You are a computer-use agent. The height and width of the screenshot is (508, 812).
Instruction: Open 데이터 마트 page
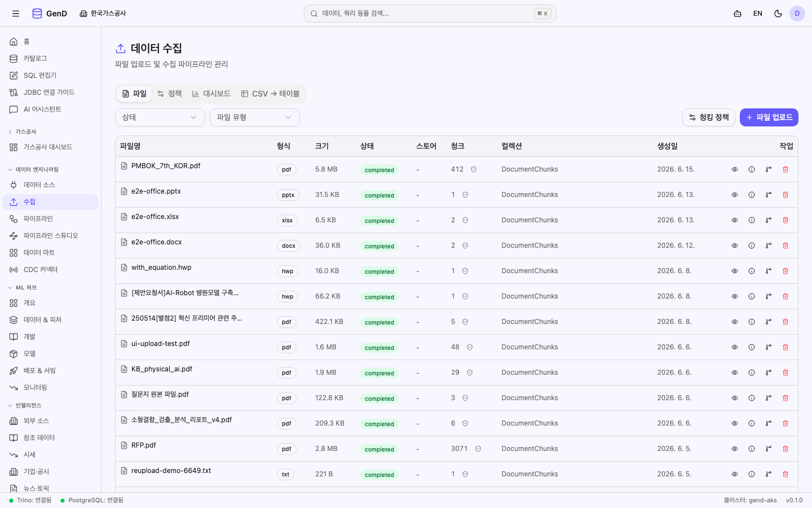51,253
